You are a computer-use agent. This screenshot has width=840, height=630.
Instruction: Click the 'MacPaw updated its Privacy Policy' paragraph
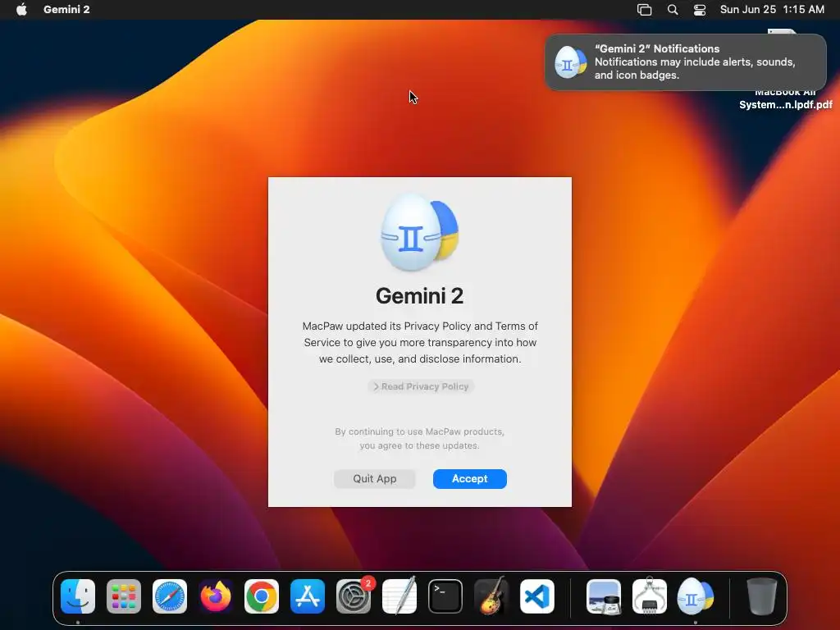click(420, 342)
